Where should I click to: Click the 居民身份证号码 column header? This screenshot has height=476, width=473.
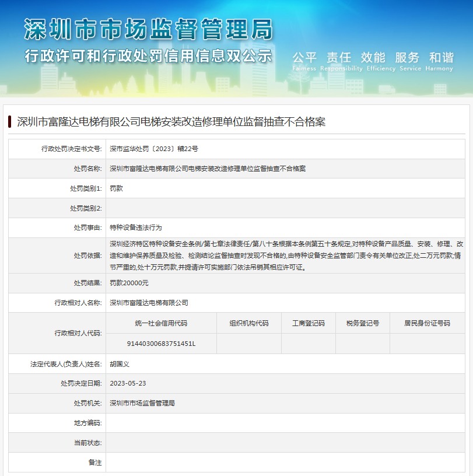[x=427, y=323]
